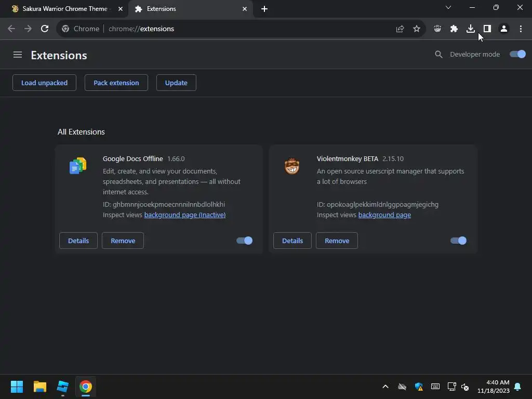Open the Chrome profile avatar
The width and height of the screenshot is (532, 399).
pyautogui.click(x=504, y=29)
